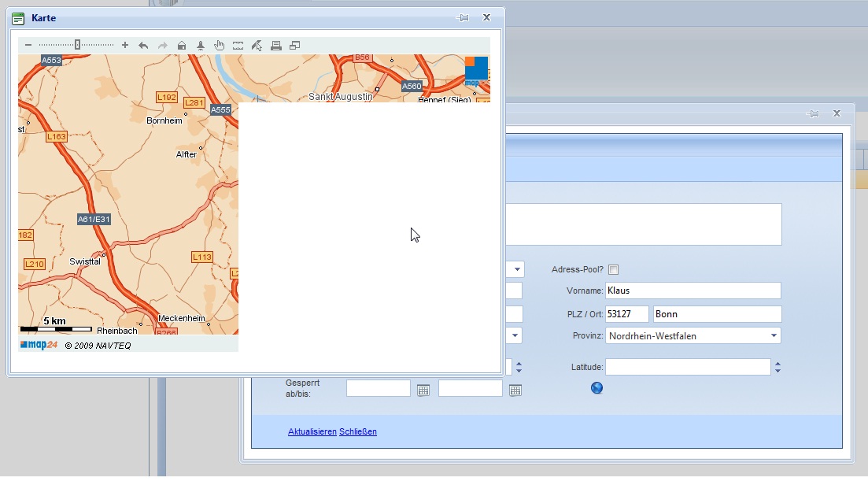This screenshot has width=868, height=496.
Task: Click the A560 motorway sign
Action: click(x=412, y=87)
